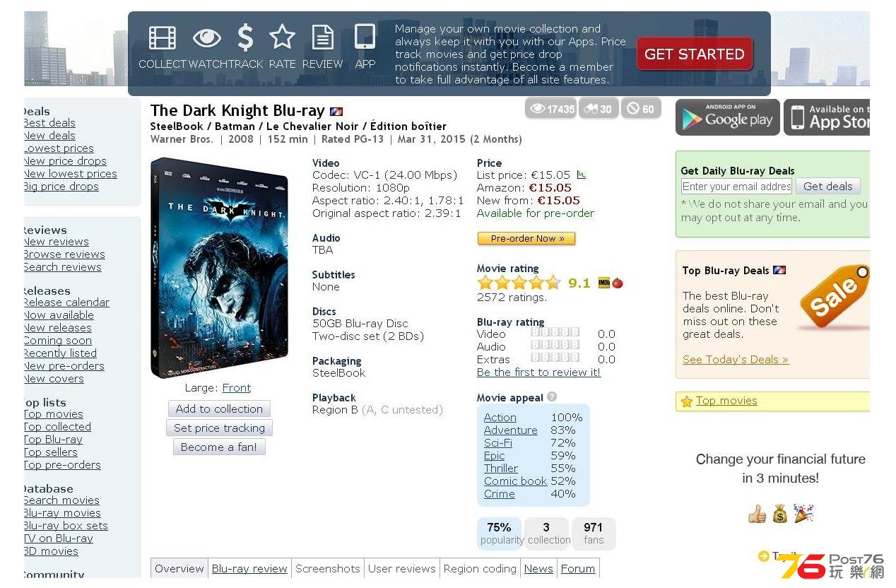This screenshot has height=588, width=896.
Task: Click the App tablet icon
Action: [x=365, y=37]
